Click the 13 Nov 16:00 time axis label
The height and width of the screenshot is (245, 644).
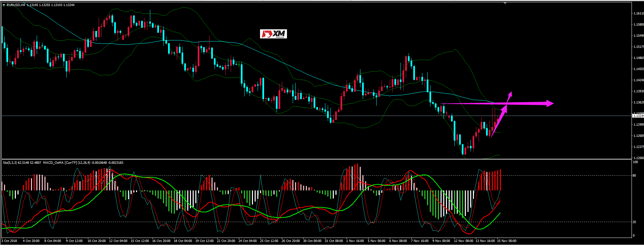tap(485, 241)
